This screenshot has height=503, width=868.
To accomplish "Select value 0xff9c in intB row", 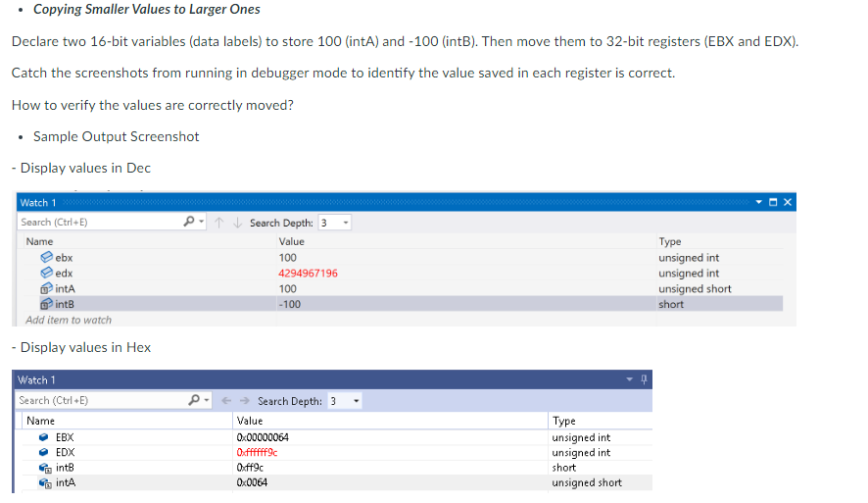I will point(250,468).
